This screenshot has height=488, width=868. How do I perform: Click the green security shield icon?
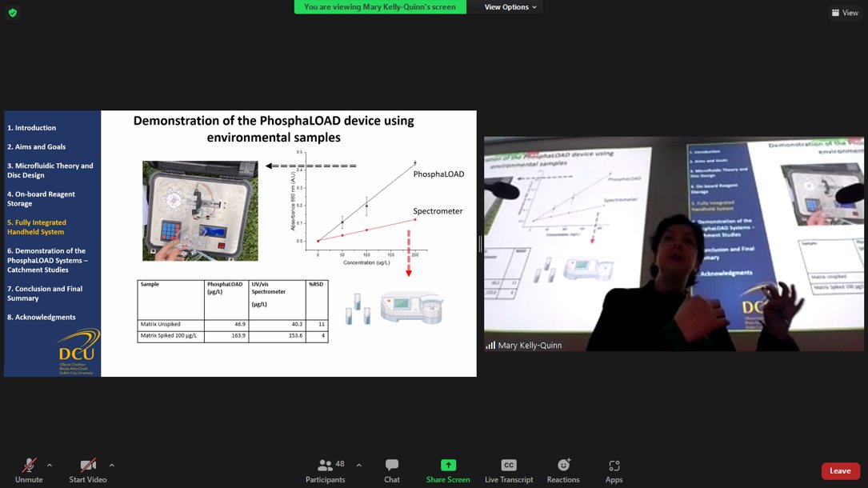(12, 13)
